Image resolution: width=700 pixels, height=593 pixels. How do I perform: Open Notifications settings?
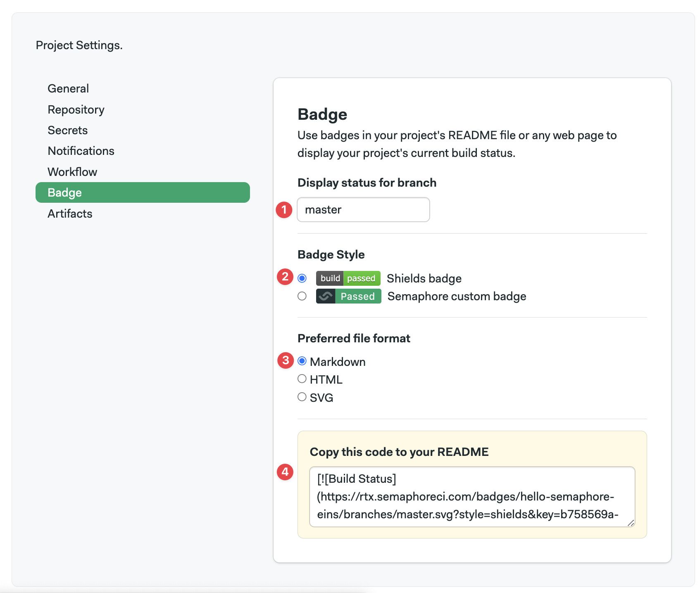(x=81, y=151)
